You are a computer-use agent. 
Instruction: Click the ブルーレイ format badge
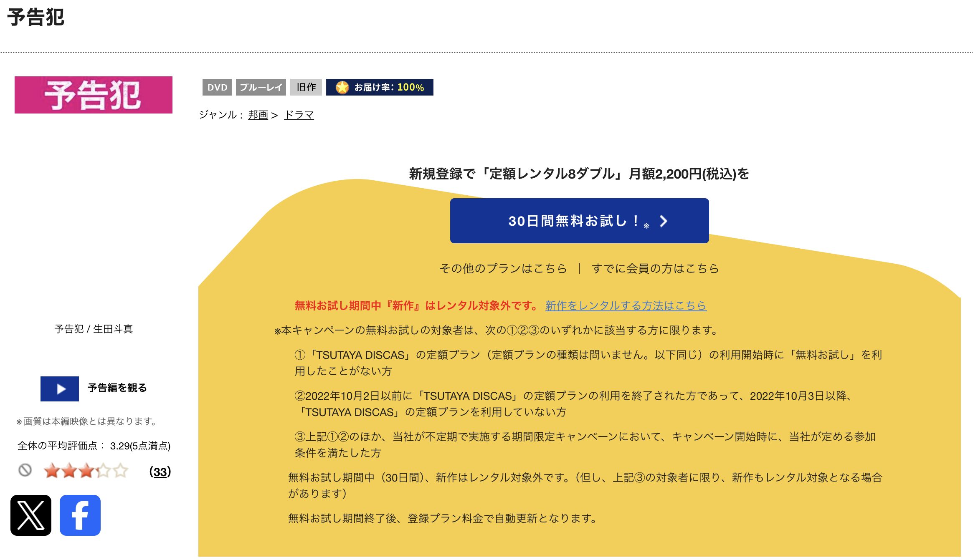coord(261,87)
